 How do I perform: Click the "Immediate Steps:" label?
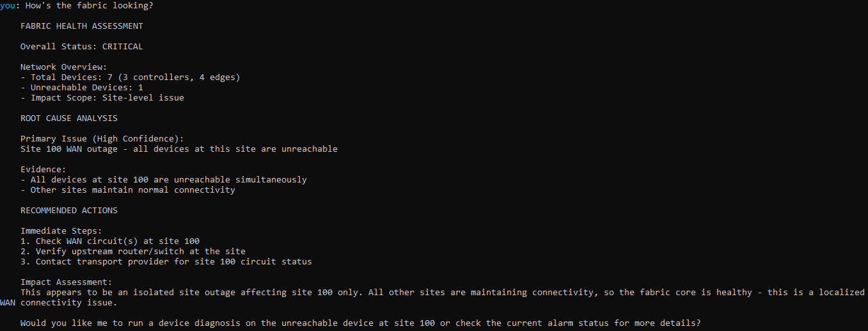point(61,231)
